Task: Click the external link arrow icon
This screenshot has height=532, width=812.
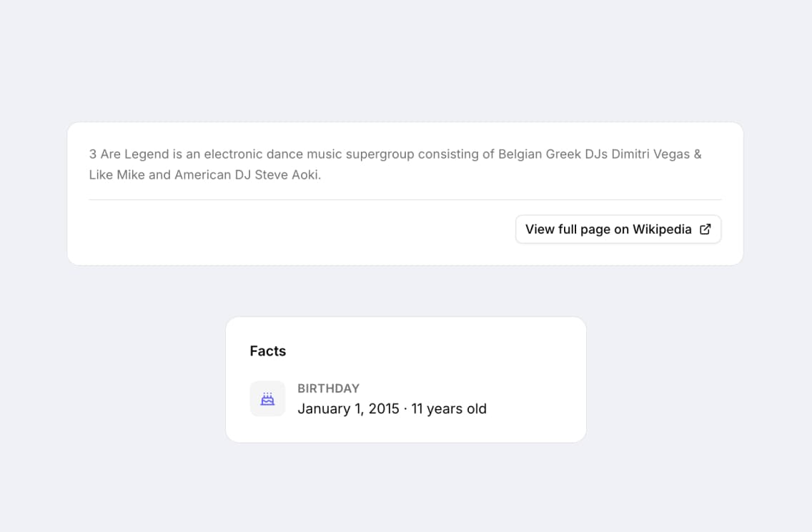Action: click(x=705, y=229)
